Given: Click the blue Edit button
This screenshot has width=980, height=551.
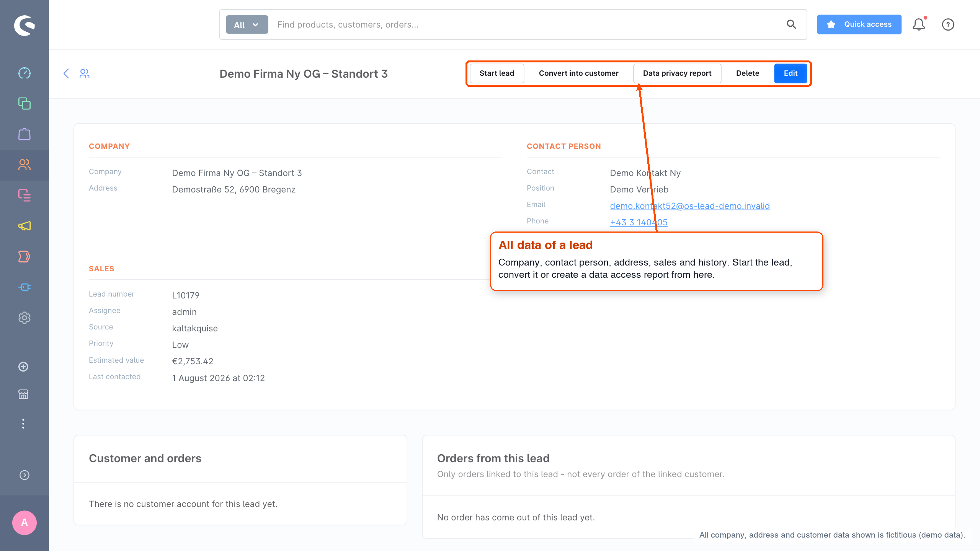Looking at the screenshot, I should tap(791, 73).
